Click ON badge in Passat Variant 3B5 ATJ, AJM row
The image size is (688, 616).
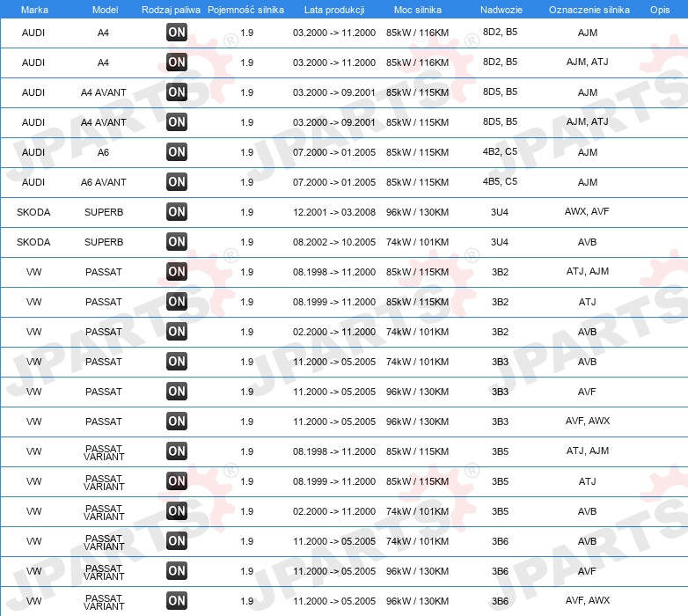(x=177, y=451)
